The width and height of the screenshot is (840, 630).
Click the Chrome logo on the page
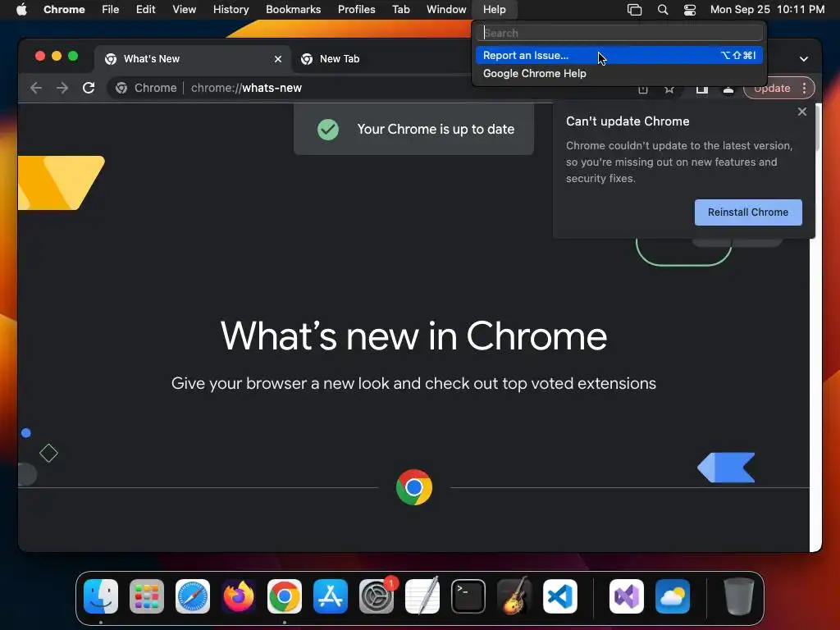[x=414, y=487]
